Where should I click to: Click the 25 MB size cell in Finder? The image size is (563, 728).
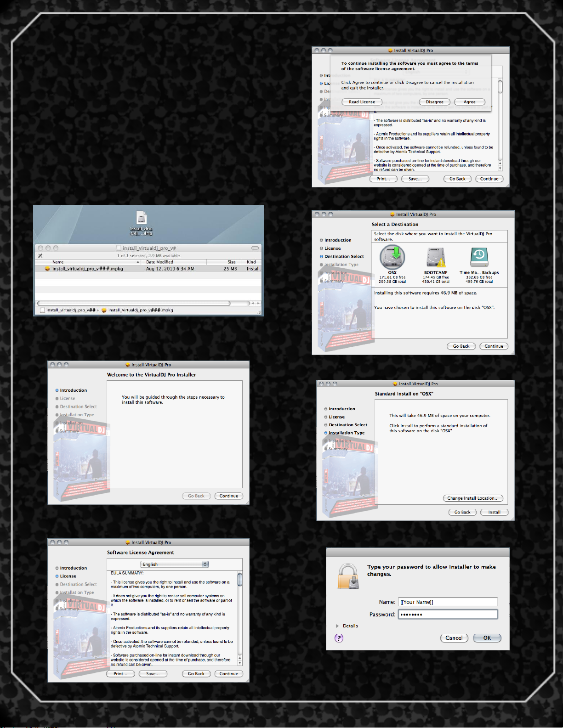tap(230, 269)
